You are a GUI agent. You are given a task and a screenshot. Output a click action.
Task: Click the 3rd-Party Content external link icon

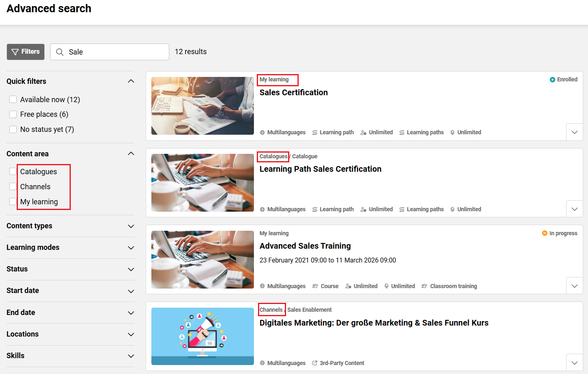[x=315, y=363]
